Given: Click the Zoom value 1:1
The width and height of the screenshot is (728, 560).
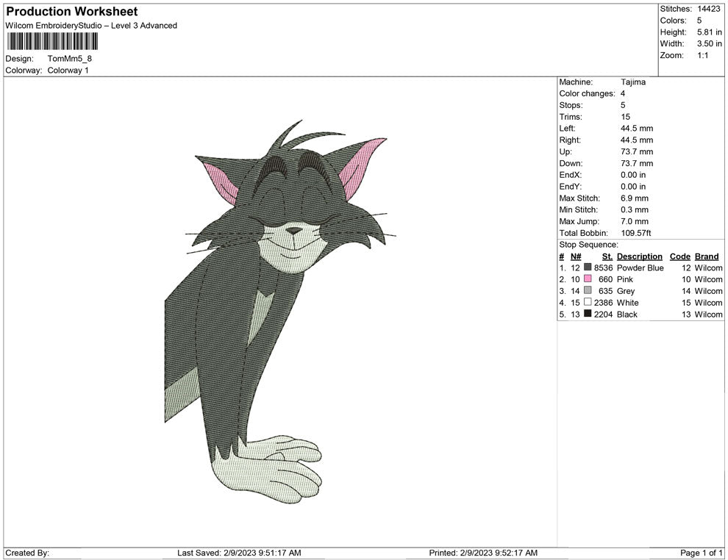Looking at the screenshot, I should pyautogui.click(x=703, y=55).
